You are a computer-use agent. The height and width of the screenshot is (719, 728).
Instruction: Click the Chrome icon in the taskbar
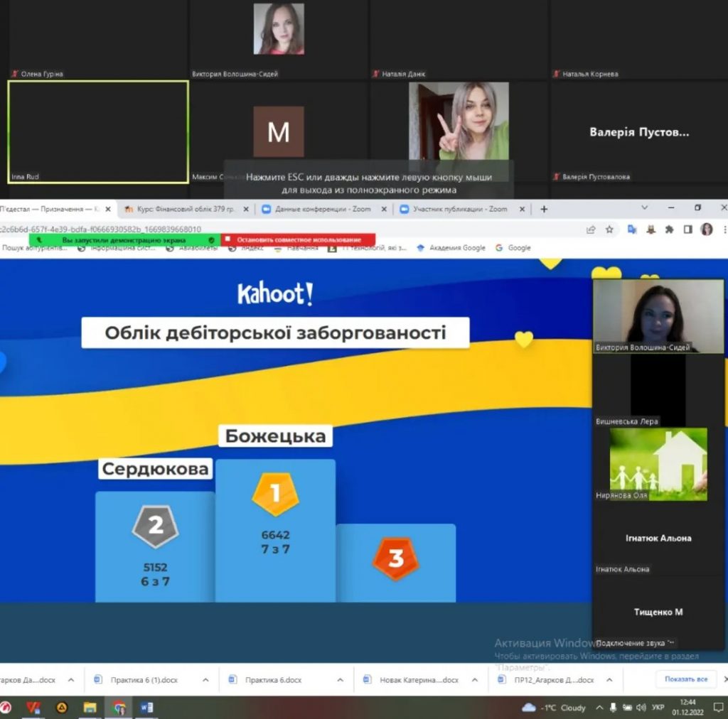pos(119,708)
